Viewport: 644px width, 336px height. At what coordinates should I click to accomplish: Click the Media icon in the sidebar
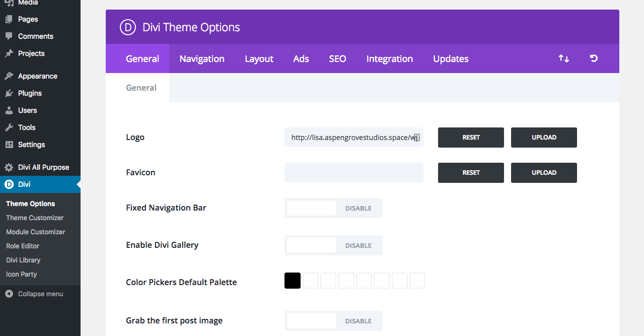[9, 3]
